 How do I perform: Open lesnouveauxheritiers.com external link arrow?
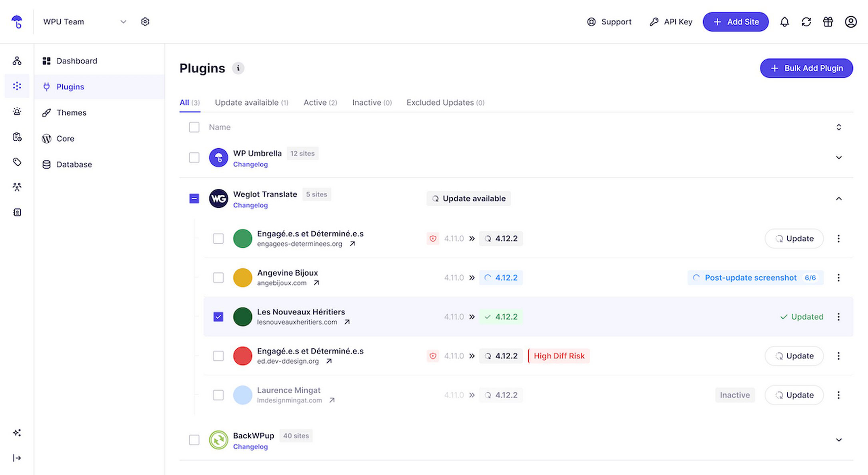point(347,322)
